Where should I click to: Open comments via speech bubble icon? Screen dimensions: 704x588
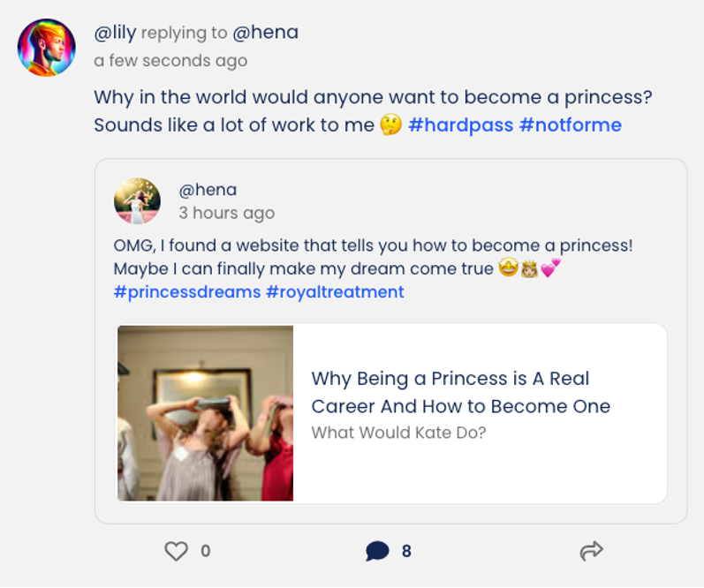377,551
